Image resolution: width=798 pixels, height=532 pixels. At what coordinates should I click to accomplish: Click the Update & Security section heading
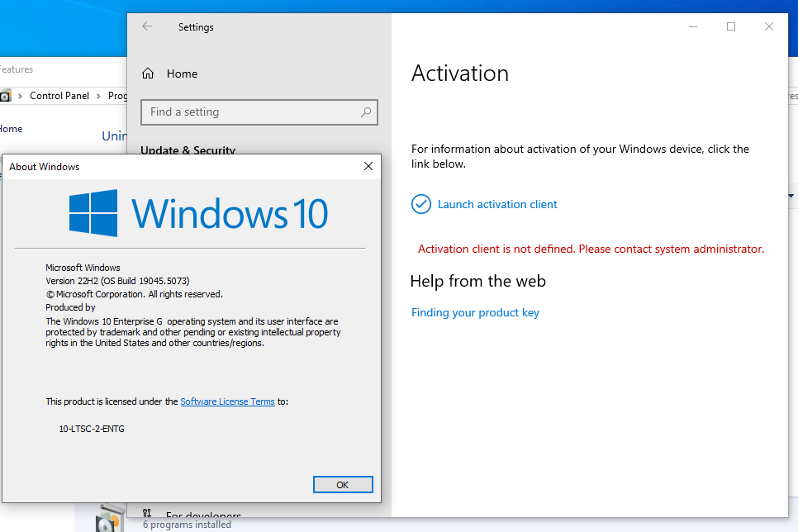[188, 150]
